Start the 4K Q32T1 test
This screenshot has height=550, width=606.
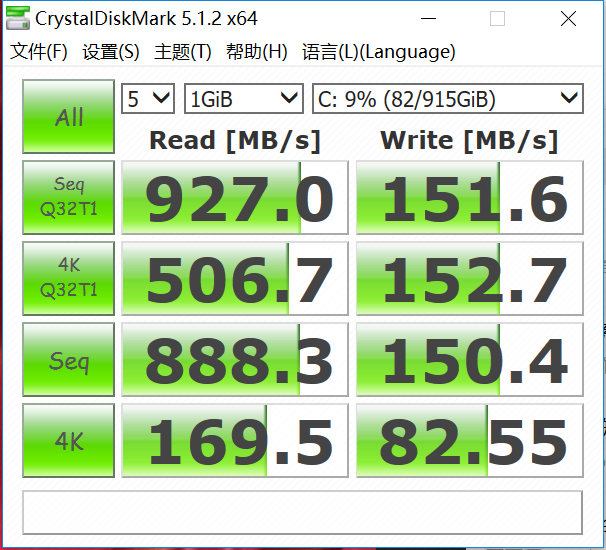point(69,278)
